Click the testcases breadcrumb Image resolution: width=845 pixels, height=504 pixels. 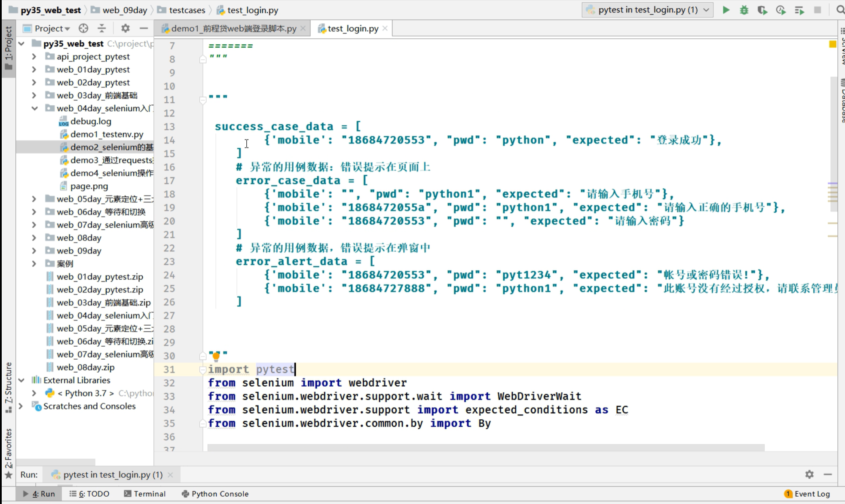(187, 10)
